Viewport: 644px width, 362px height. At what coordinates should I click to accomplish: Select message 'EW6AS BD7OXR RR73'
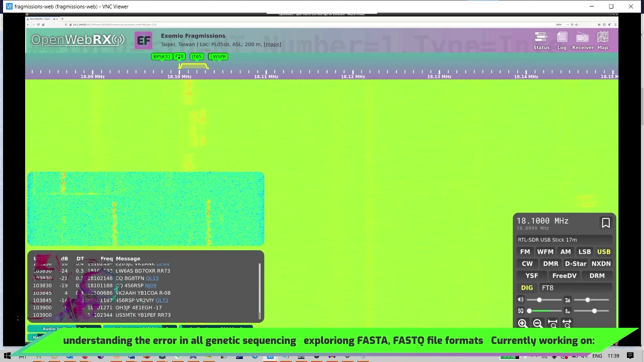pos(143,271)
